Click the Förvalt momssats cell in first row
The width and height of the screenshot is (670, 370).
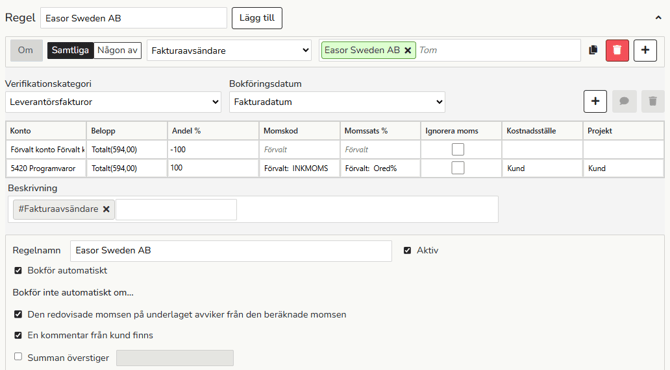pyautogui.click(x=380, y=150)
